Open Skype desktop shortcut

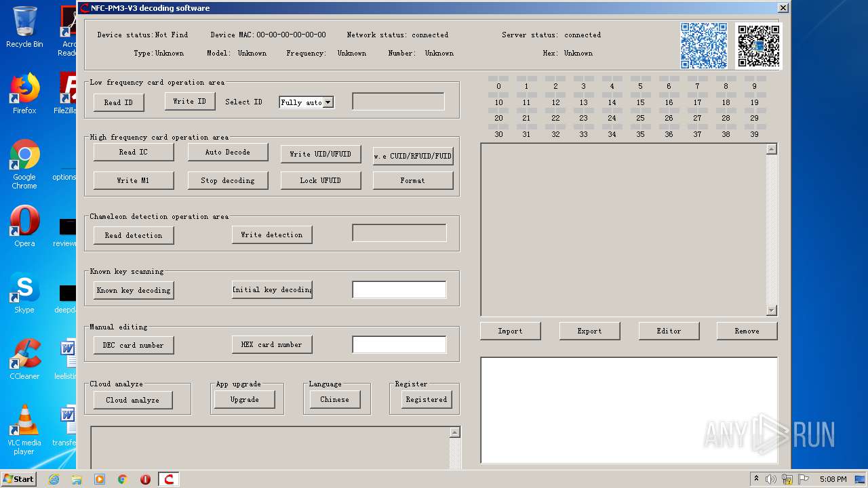click(24, 293)
